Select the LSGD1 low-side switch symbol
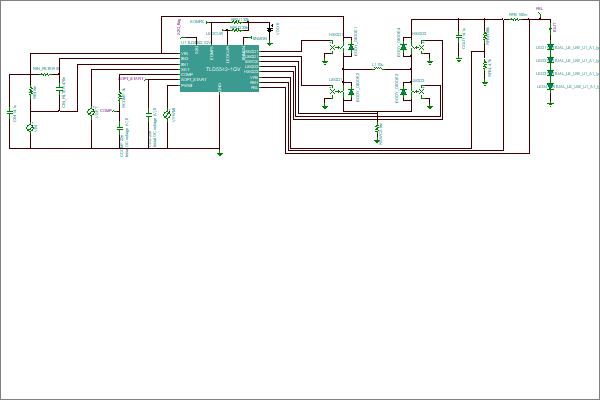The image size is (600, 400). pos(336,91)
